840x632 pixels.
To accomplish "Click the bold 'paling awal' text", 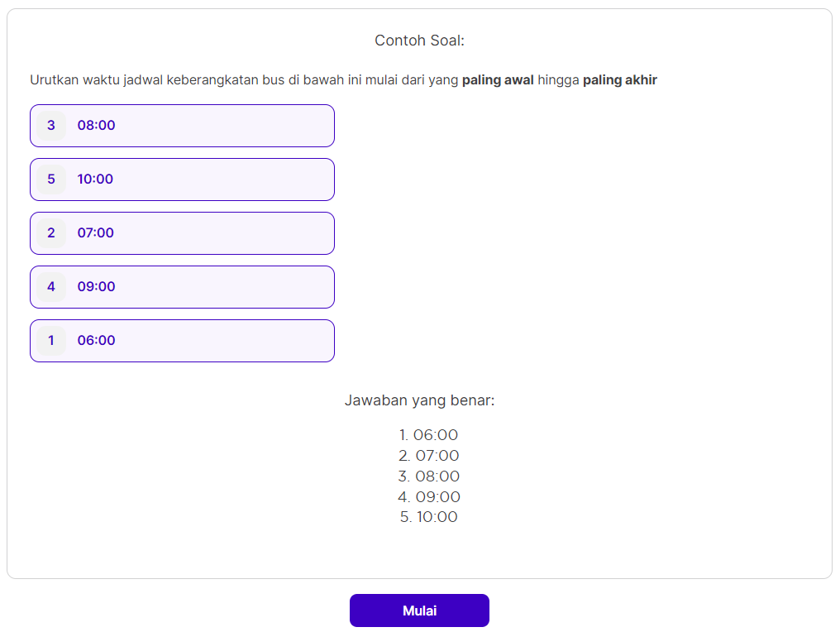I will (498, 80).
